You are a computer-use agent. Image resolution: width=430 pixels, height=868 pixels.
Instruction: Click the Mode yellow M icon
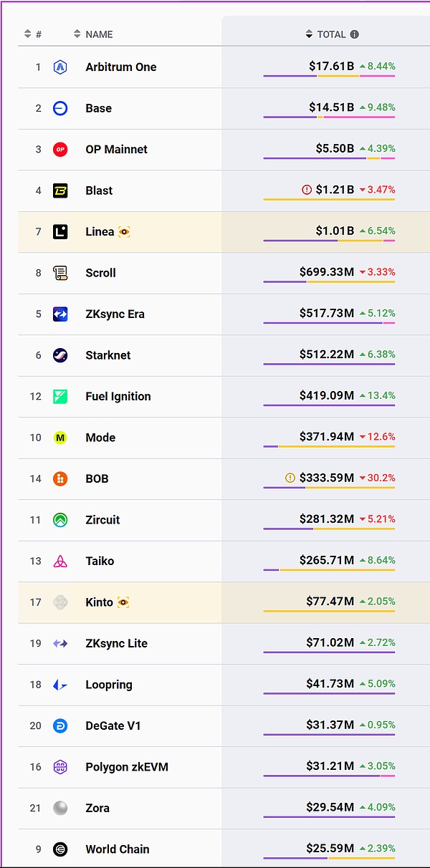tap(60, 438)
